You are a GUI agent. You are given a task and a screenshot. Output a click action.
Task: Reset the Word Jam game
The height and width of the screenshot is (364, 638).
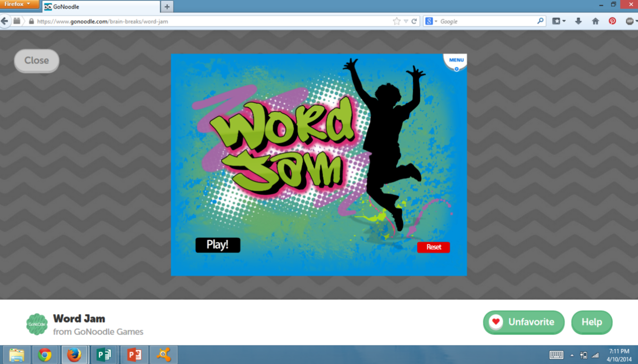coord(433,247)
